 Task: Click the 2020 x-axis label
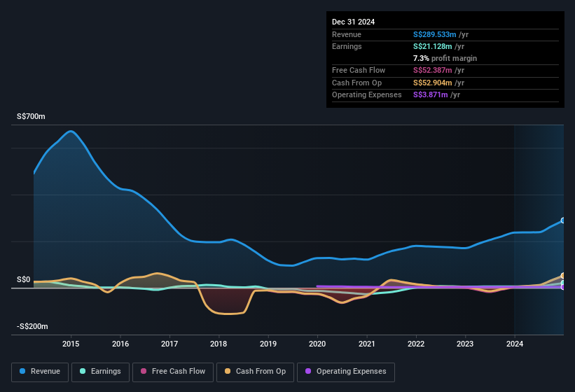pos(317,344)
